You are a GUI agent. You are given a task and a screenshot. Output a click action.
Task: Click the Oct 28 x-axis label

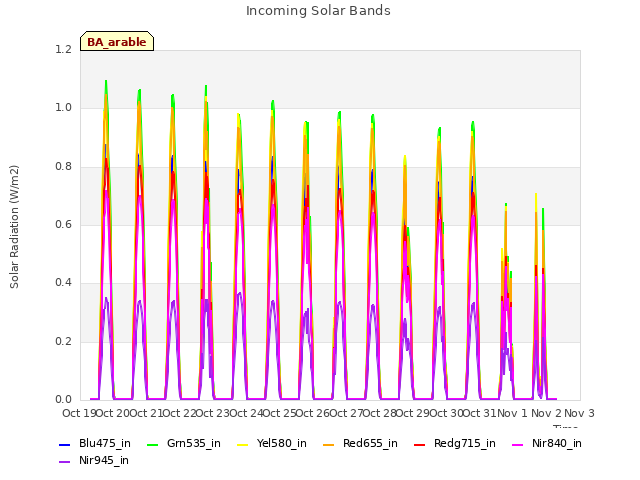(380, 413)
